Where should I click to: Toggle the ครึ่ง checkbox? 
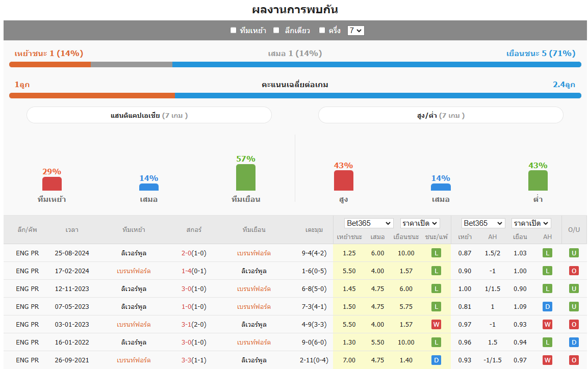322,31
